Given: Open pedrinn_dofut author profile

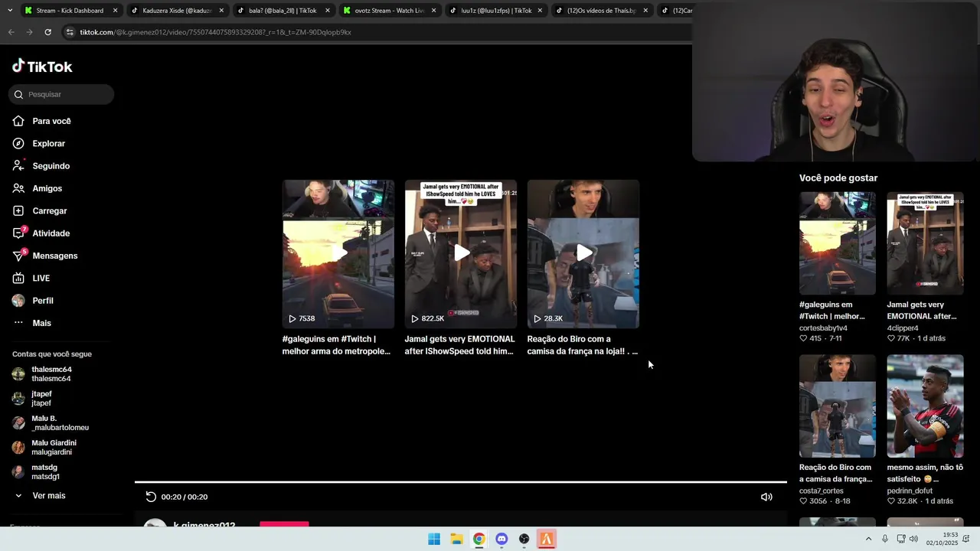Looking at the screenshot, I should click(x=910, y=491).
